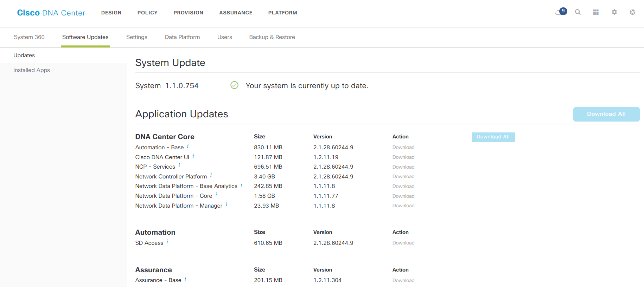This screenshot has width=644, height=287.
Task: Open the PLATFORM menu
Action: [283, 13]
